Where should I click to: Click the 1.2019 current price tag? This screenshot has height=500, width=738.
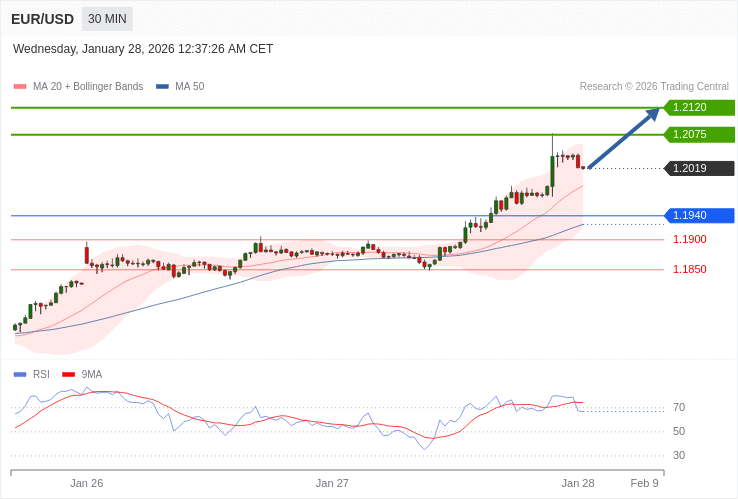pos(700,168)
